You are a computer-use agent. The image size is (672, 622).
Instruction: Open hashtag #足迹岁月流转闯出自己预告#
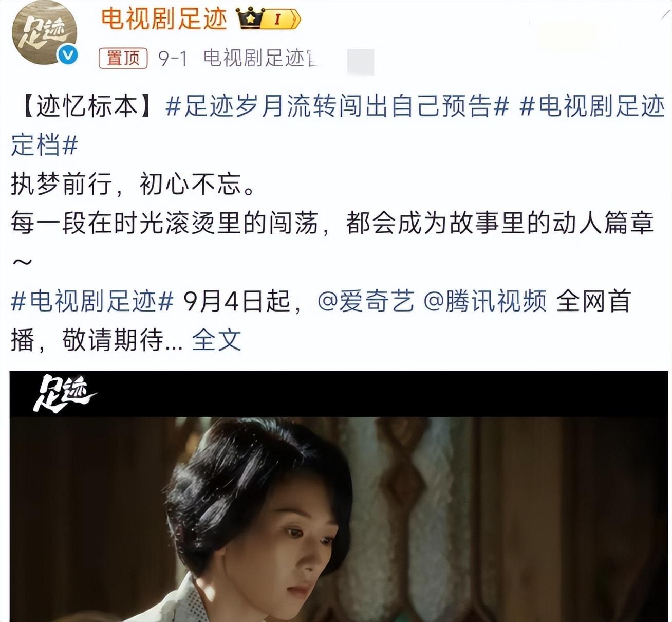(338, 107)
